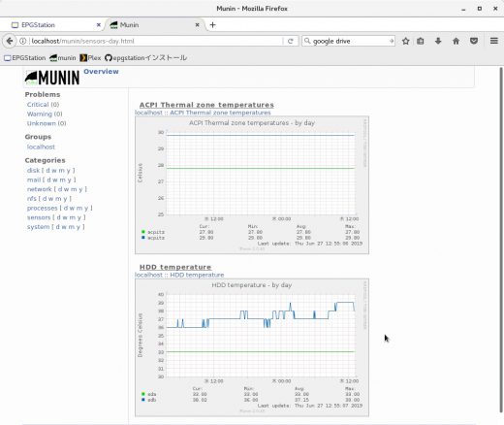The height and width of the screenshot is (425, 504).
Task: Open the processes day (d) view
Action: (x=66, y=208)
